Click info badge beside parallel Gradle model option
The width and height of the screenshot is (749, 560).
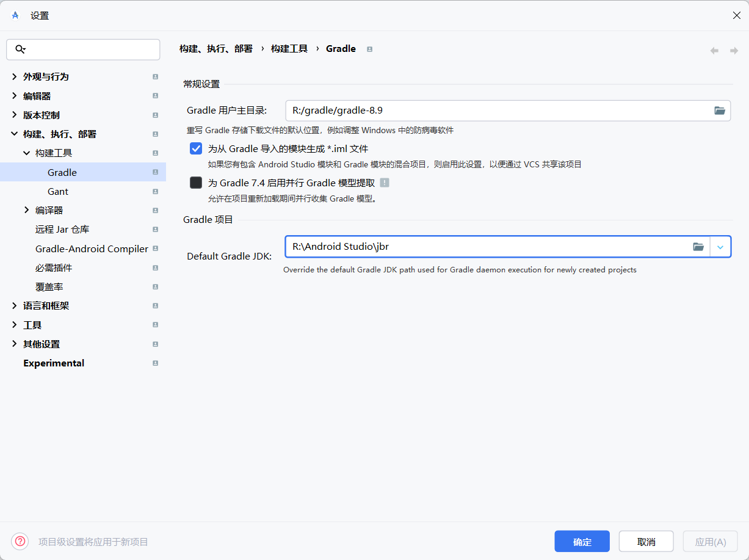click(x=385, y=183)
